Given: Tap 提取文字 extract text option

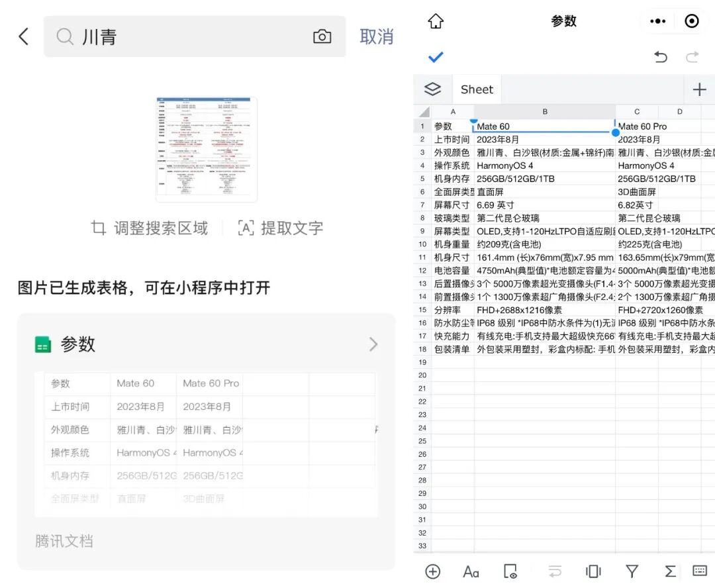Looking at the screenshot, I should [281, 228].
